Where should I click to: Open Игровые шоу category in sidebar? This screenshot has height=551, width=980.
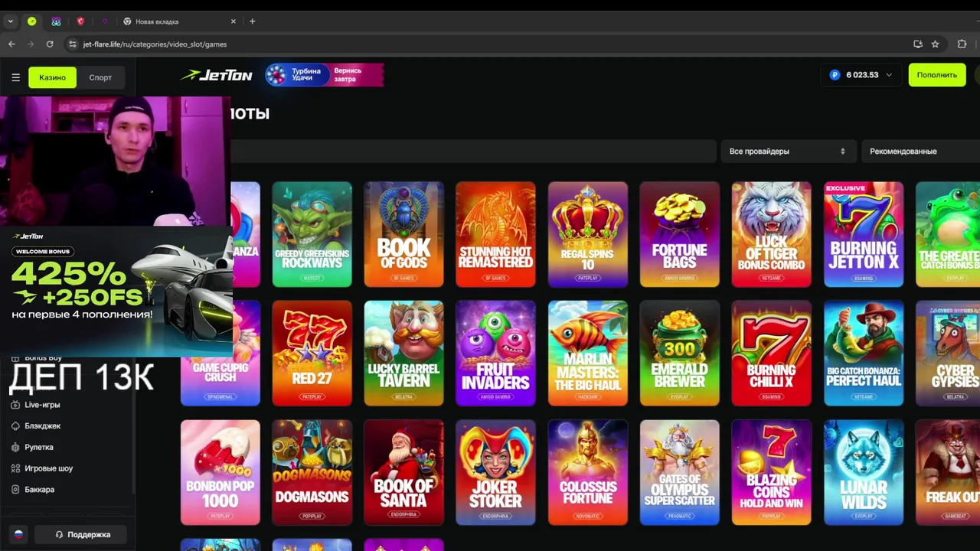pos(48,468)
